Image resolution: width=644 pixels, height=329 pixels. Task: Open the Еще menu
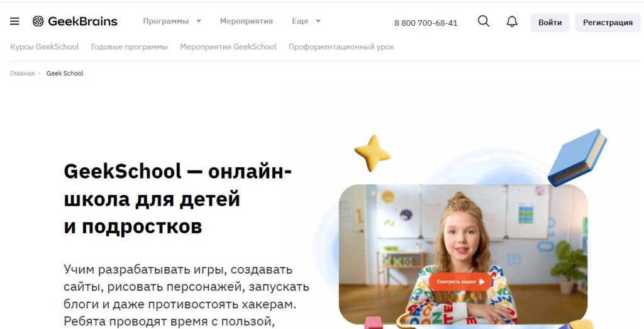point(300,21)
